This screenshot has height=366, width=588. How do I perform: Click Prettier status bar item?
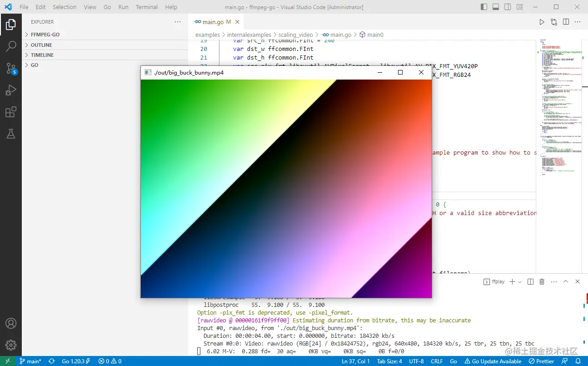click(542, 361)
